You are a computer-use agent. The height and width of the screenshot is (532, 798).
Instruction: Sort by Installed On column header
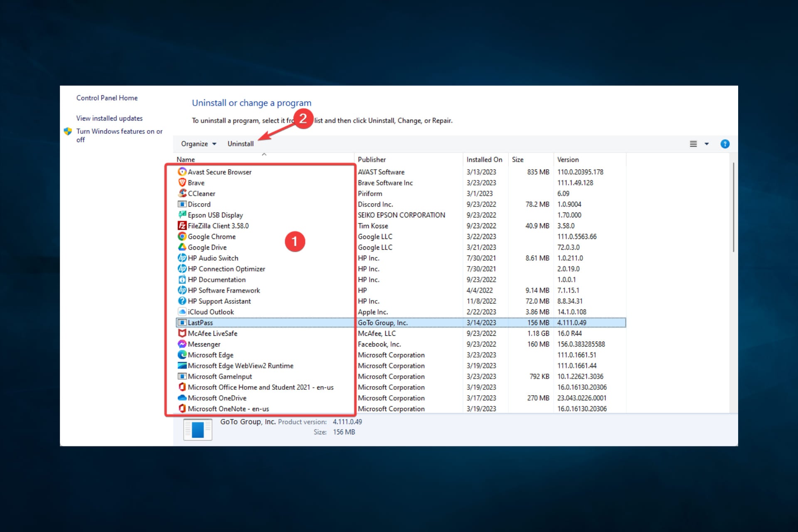(x=484, y=160)
